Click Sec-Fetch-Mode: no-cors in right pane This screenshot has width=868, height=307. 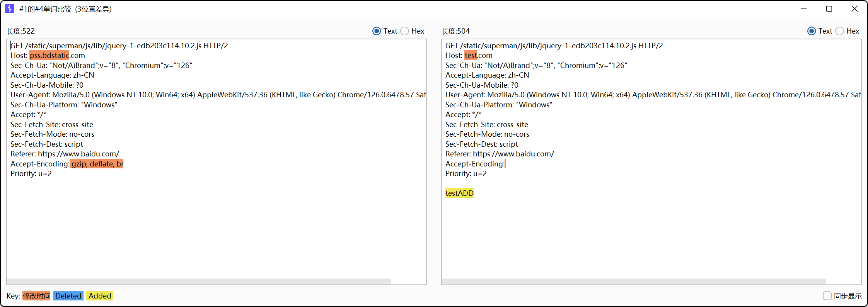point(487,134)
